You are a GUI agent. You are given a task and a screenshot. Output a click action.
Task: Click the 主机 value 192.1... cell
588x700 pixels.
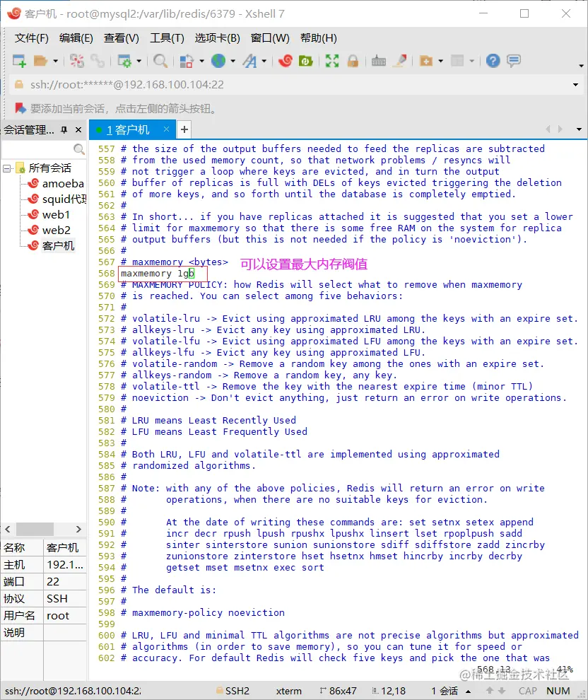[65, 565]
